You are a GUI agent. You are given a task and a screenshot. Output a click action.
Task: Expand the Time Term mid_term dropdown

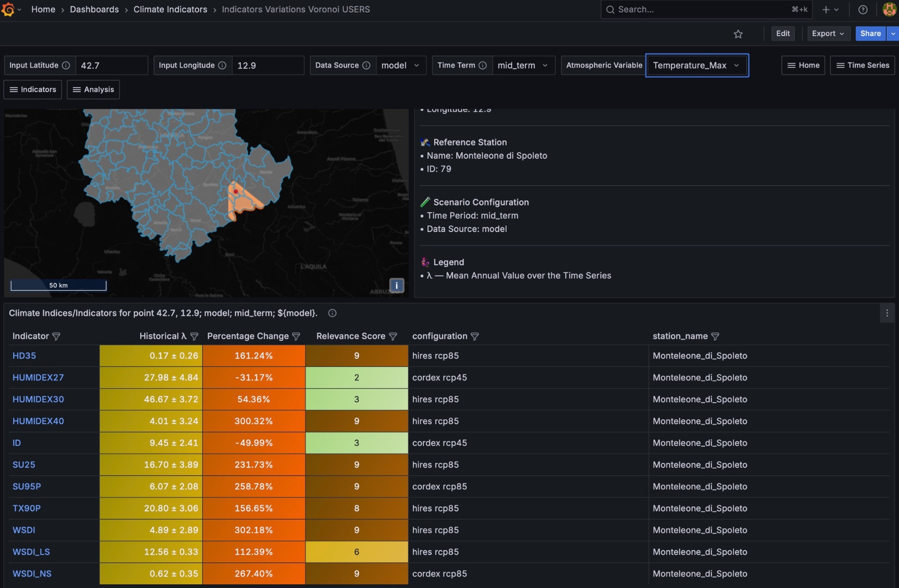[523, 66]
